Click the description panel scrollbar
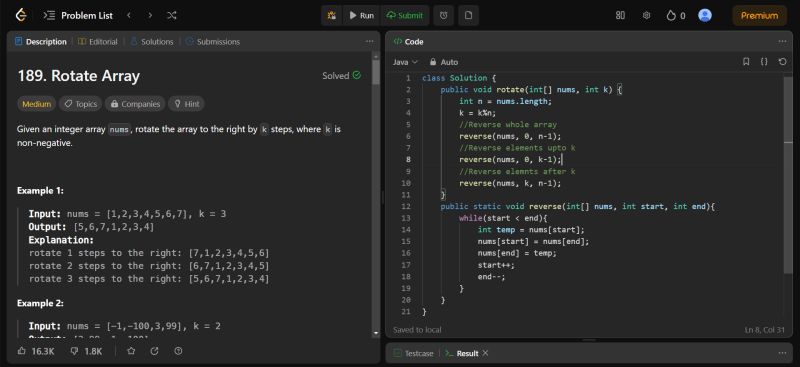The height and width of the screenshot is (367, 800). [376, 73]
